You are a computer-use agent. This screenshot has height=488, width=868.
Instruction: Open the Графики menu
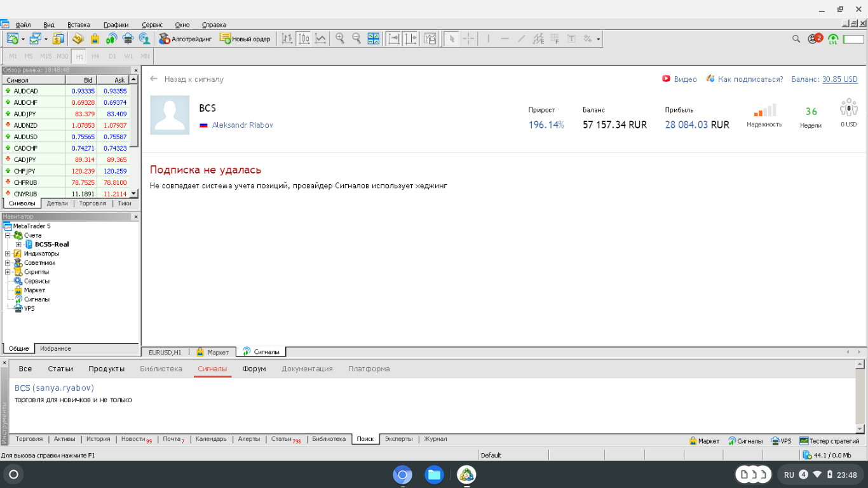click(116, 25)
